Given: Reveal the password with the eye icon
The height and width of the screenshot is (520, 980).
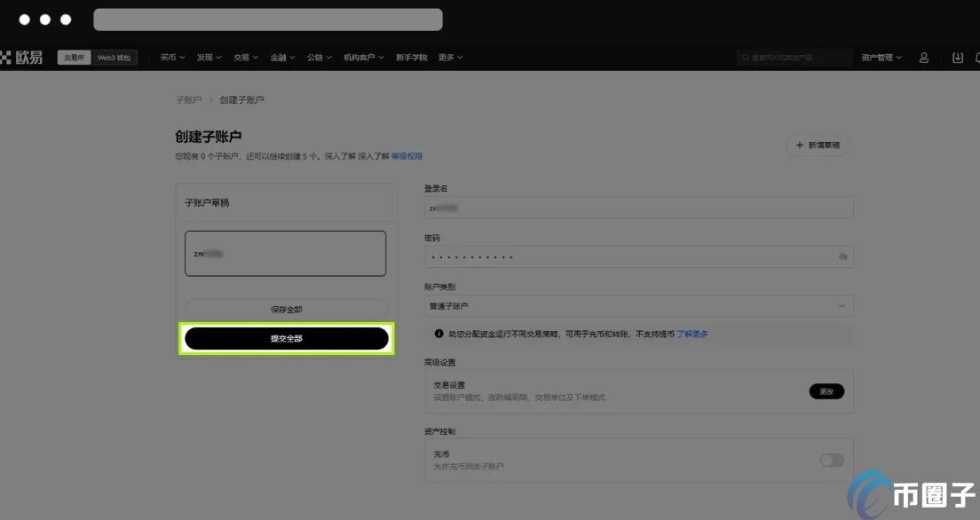Looking at the screenshot, I should [x=842, y=256].
